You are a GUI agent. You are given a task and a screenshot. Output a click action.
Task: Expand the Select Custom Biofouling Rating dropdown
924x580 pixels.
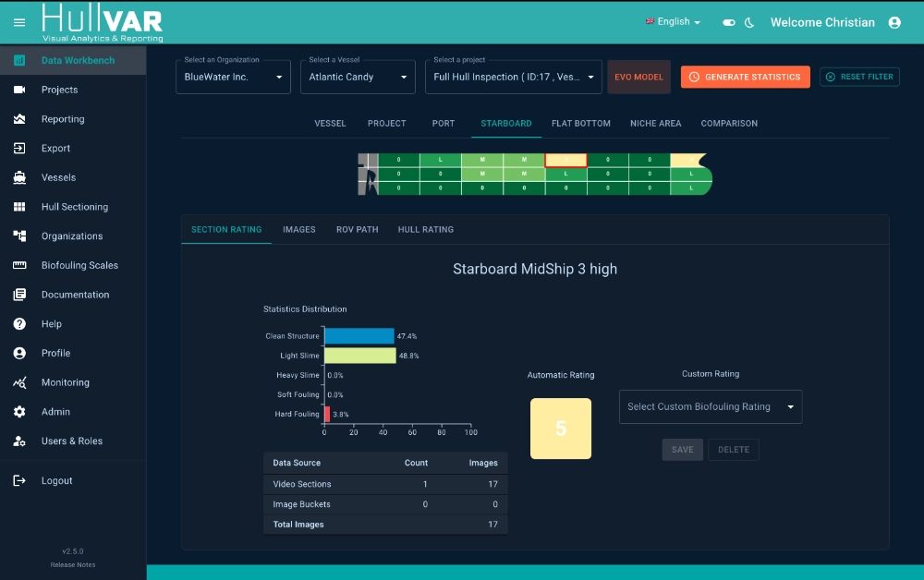[711, 407]
